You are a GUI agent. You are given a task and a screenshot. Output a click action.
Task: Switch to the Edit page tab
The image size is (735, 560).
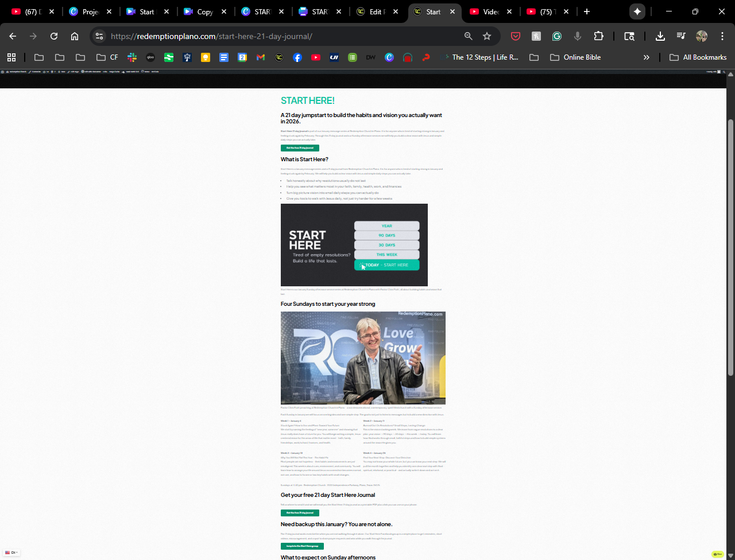[x=377, y=11]
